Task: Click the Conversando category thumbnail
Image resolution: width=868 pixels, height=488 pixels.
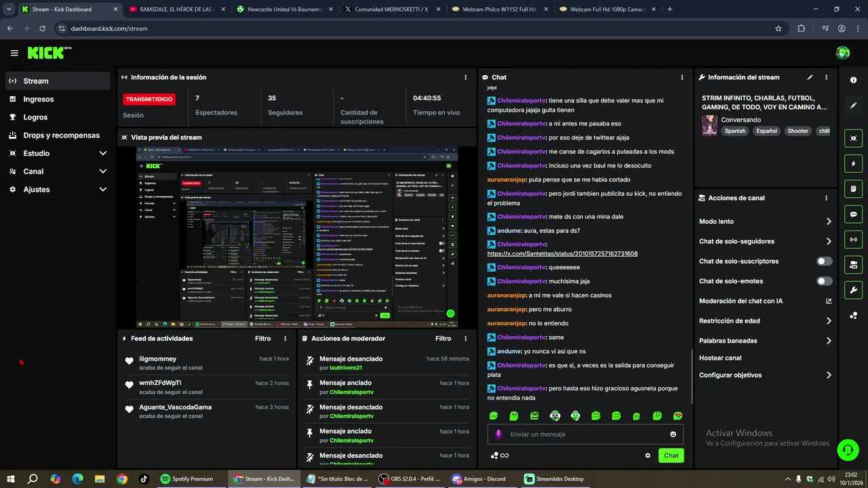Action: pos(709,125)
